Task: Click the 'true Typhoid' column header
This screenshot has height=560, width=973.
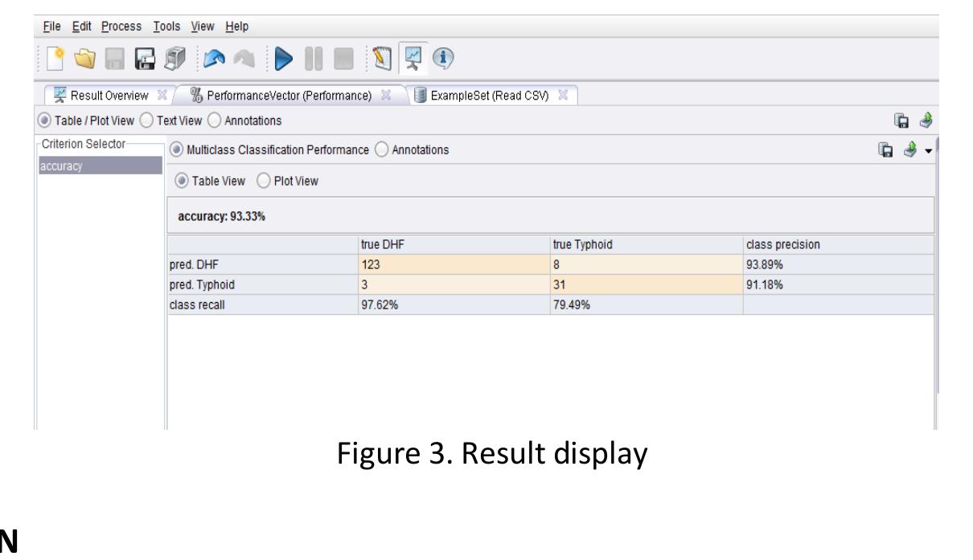Action: (x=647, y=245)
